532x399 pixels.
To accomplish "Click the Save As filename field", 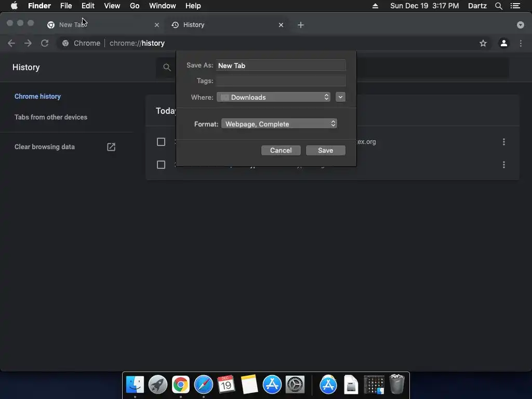I will click(281, 65).
